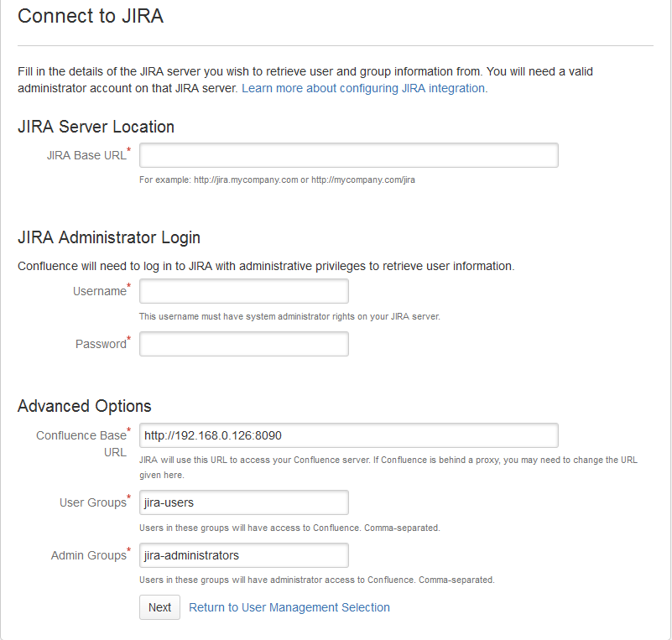This screenshot has height=640, width=672.
Task: Click the Connect to JIRA page heading
Action: [x=91, y=16]
